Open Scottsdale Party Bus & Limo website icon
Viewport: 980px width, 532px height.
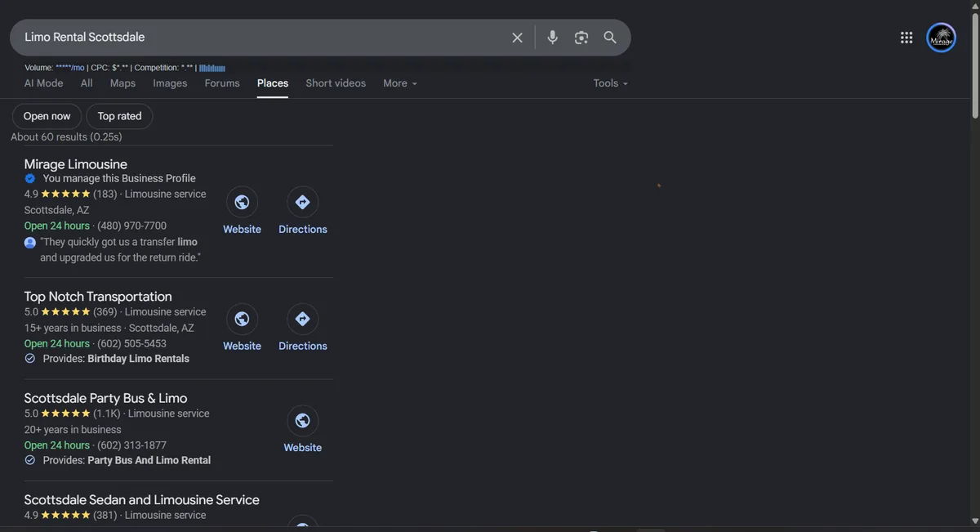pyautogui.click(x=303, y=420)
